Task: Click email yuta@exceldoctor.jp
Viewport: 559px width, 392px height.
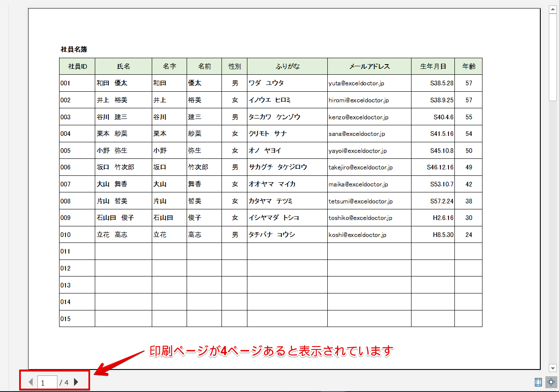Action: [356, 84]
